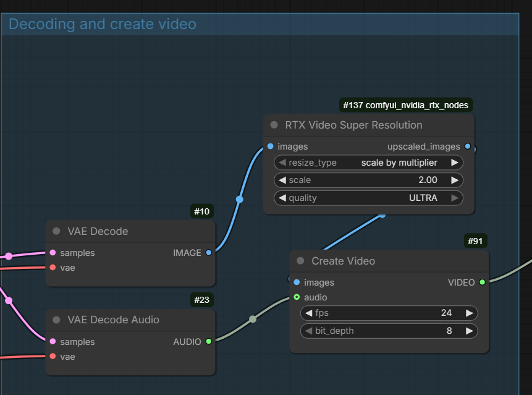532x395 pixels.
Task: Click audio input socket on Create Video
Action: click(297, 297)
